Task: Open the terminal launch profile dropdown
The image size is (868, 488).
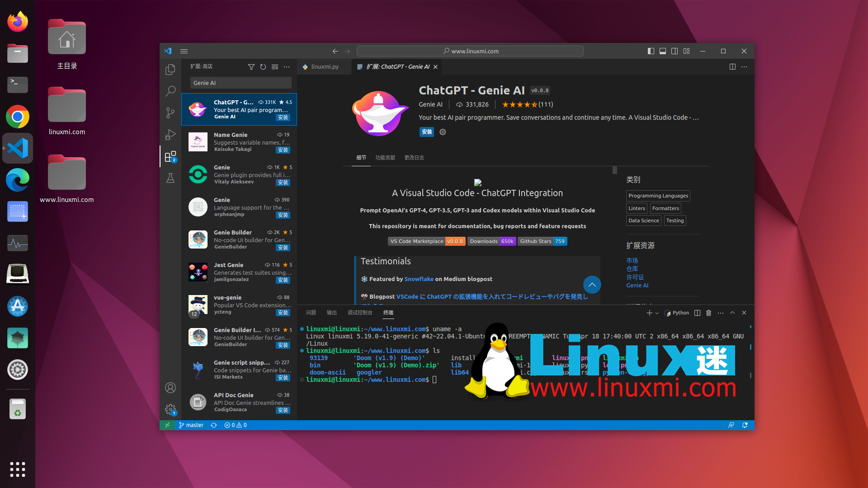Action: pyautogui.click(x=656, y=313)
